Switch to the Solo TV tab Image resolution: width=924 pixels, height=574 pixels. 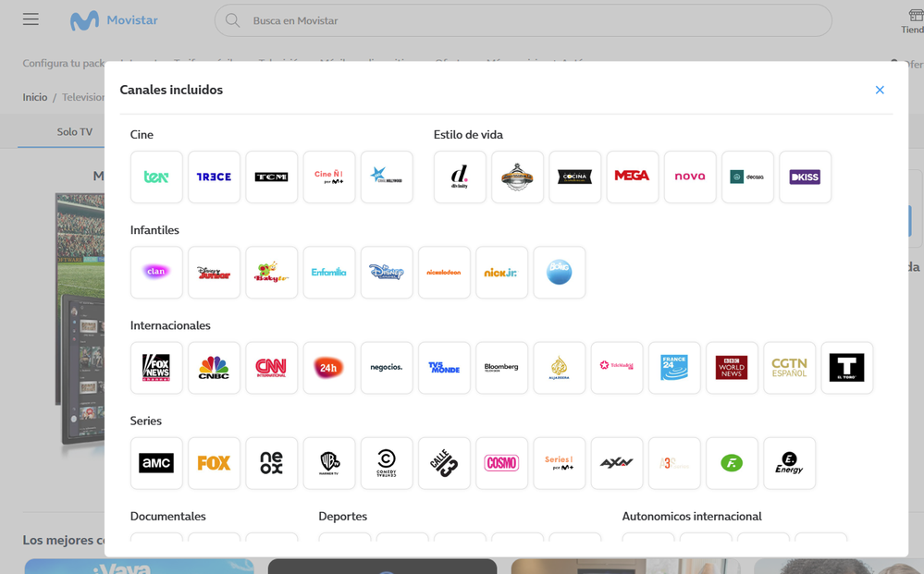(x=75, y=132)
